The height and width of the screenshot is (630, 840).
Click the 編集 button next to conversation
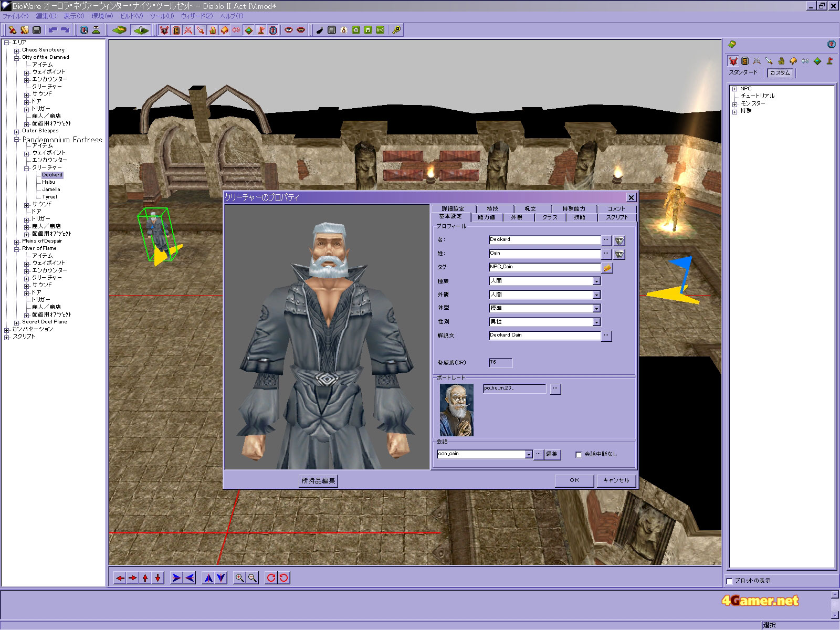point(552,455)
